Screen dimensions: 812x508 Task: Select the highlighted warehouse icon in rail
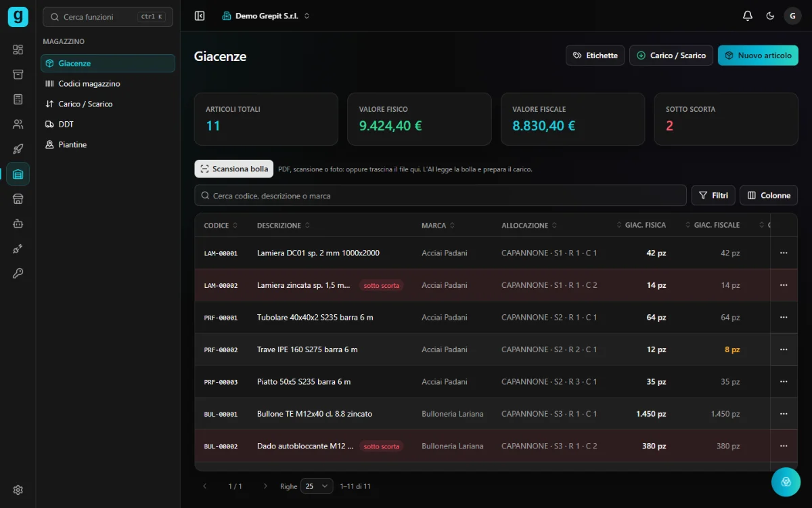click(x=18, y=174)
